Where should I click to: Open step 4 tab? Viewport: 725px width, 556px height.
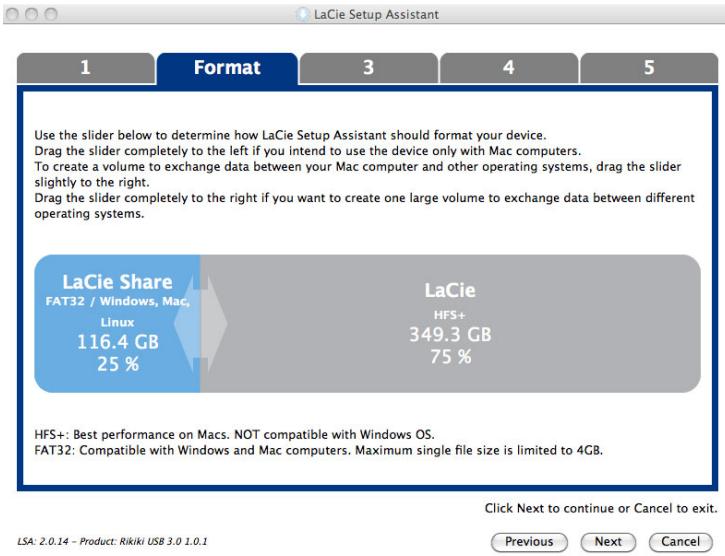pos(509,69)
